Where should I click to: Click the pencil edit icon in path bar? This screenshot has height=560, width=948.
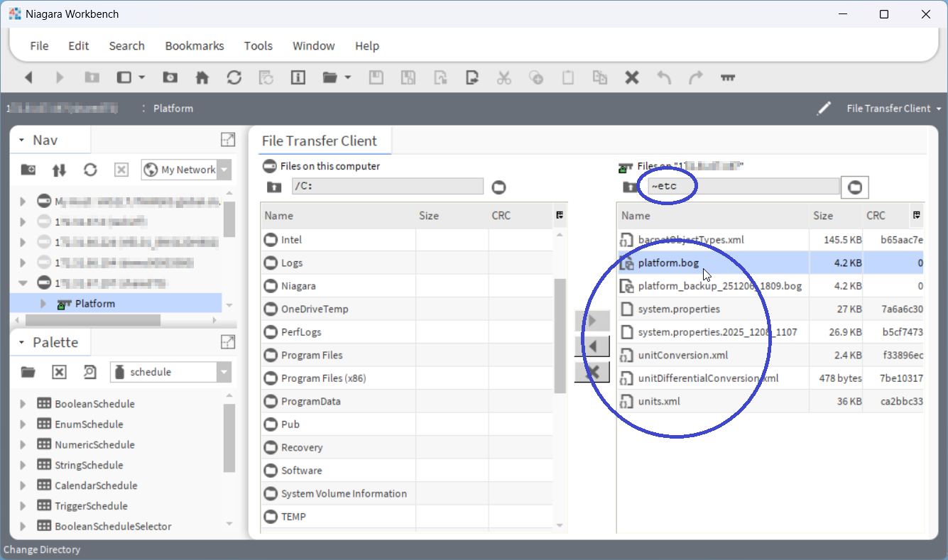(x=824, y=109)
